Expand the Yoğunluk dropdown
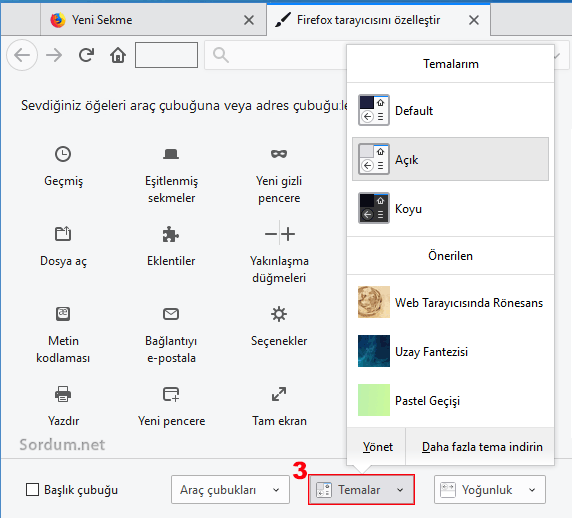The height and width of the screenshot is (518, 572). (490, 490)
